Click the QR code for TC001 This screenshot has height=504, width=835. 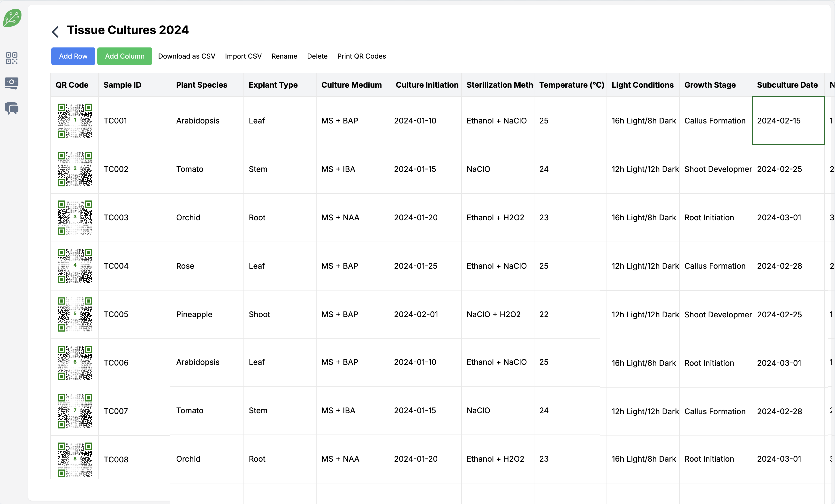click(x=75, y=121)
